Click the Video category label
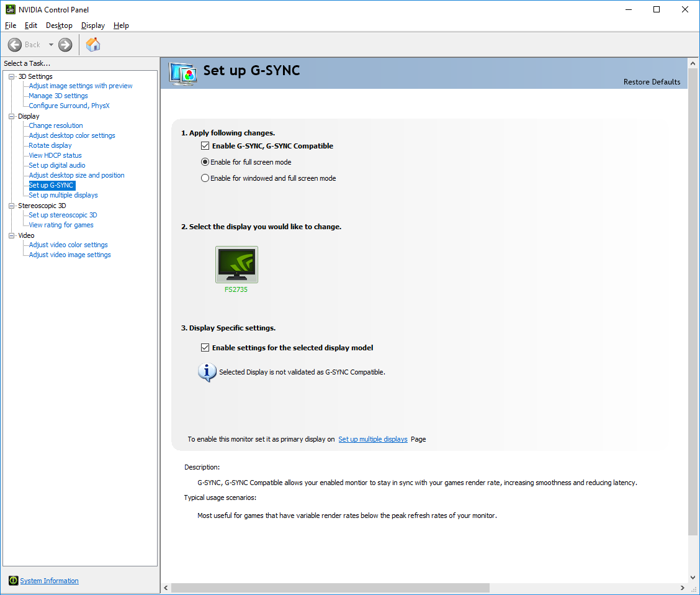 coord(26,235)
